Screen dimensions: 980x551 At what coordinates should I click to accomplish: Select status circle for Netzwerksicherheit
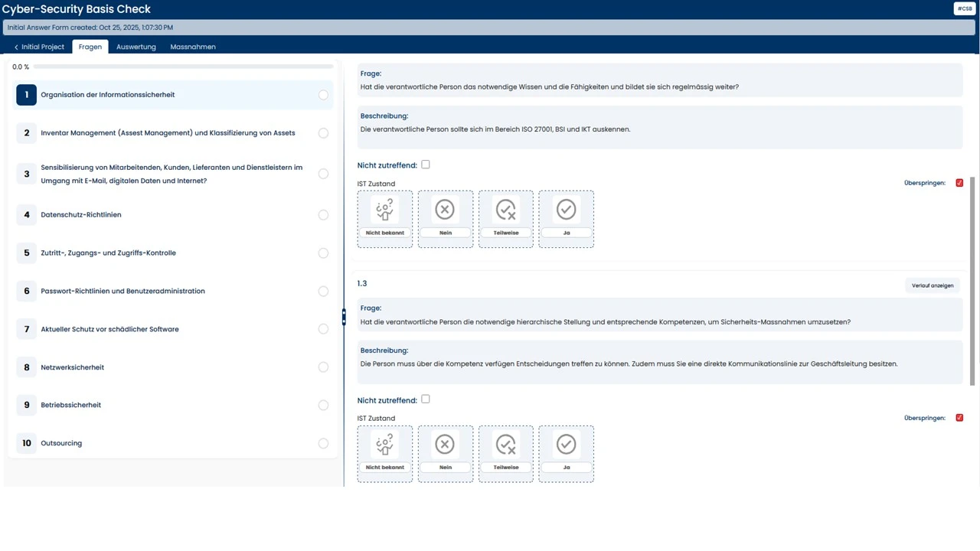pyautogui.click(x=323, y=367)
